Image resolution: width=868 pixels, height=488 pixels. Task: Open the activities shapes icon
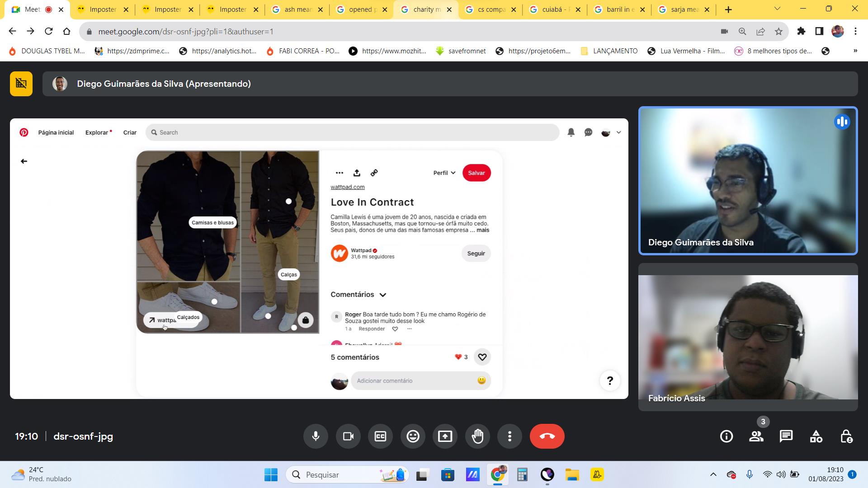pos(816,436)
